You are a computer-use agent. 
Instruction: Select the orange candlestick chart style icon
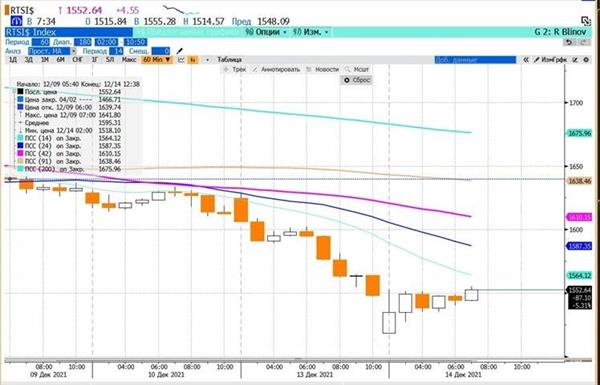pos(193,60)
